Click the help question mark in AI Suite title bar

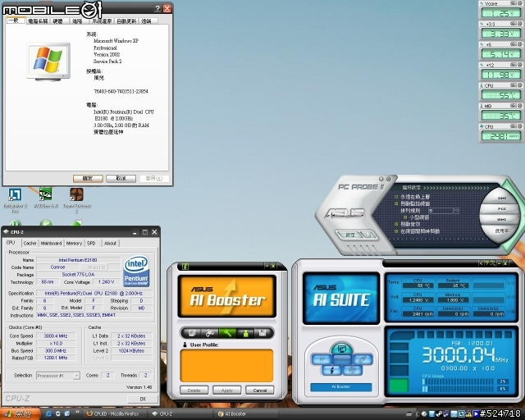487,263
